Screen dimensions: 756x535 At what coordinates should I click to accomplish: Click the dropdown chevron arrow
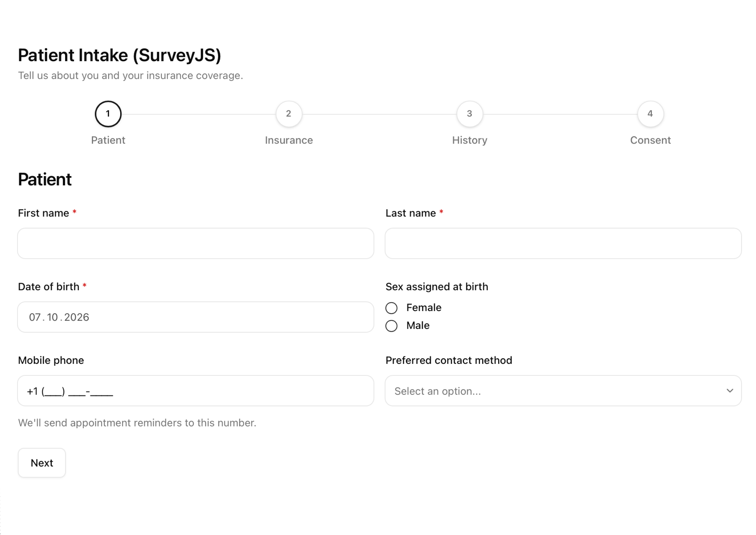pos(730,391)
